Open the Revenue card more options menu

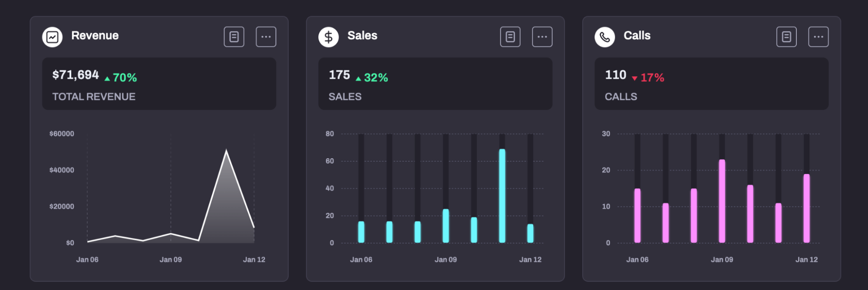coord(266,37)
